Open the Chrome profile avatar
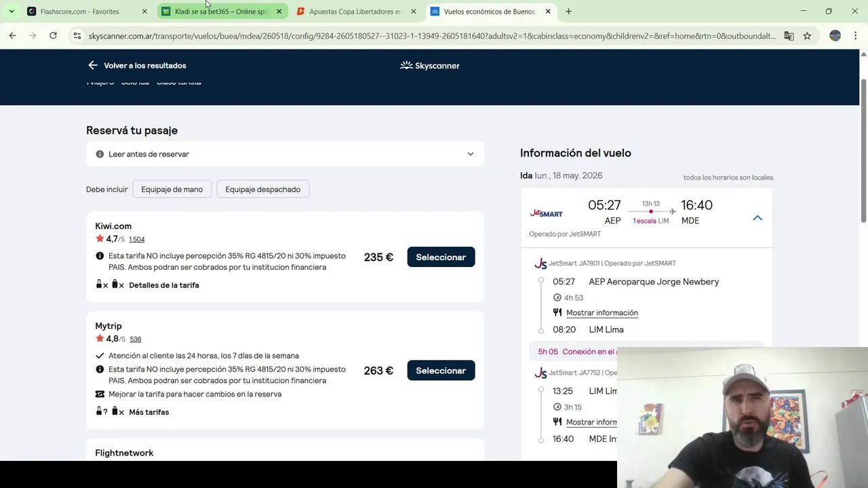Screen dimensions: 868x488 click(835, 36)
